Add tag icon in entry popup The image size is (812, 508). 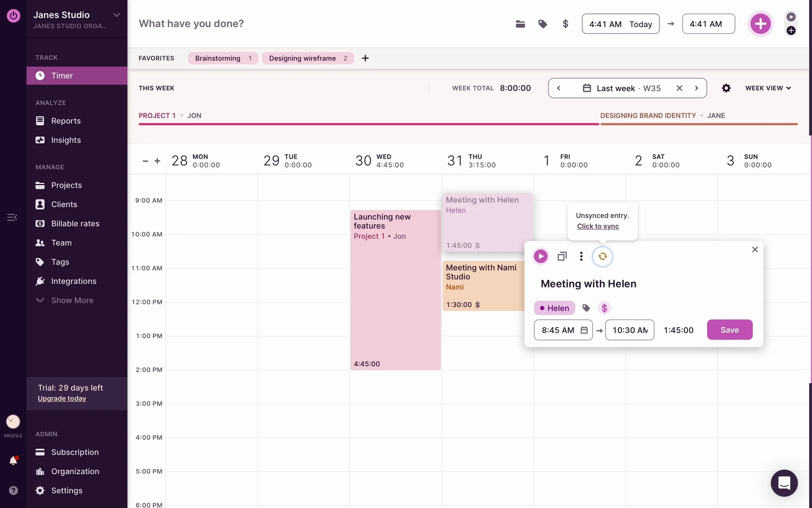(x=586, y=308)
